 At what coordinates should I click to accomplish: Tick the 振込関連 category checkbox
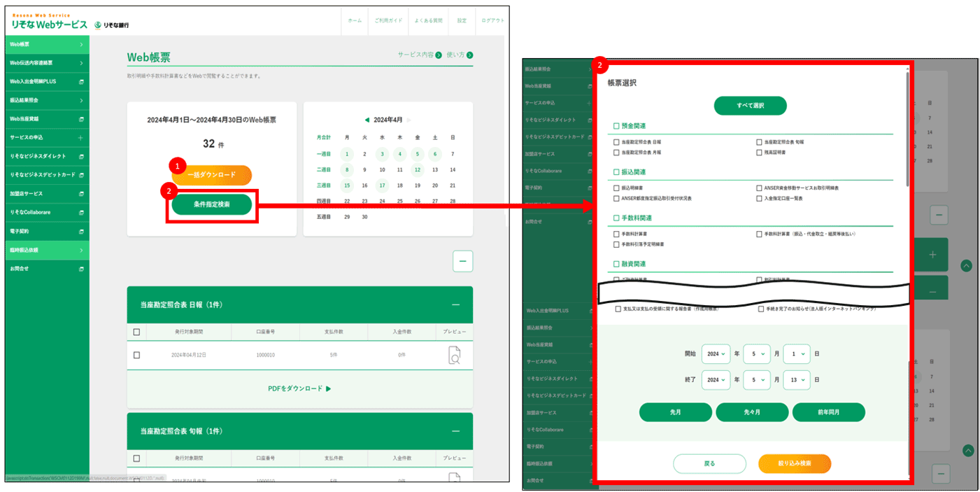[616, 172]
